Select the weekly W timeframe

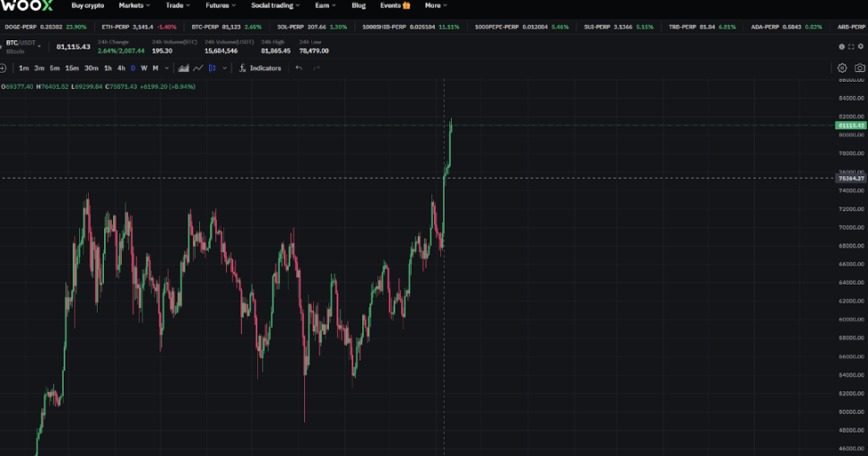(143, 68)
